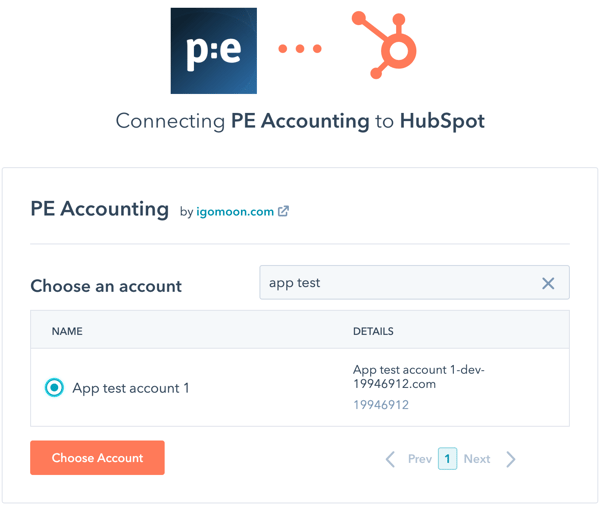Click the App test account 1 name label

(131, 388)
